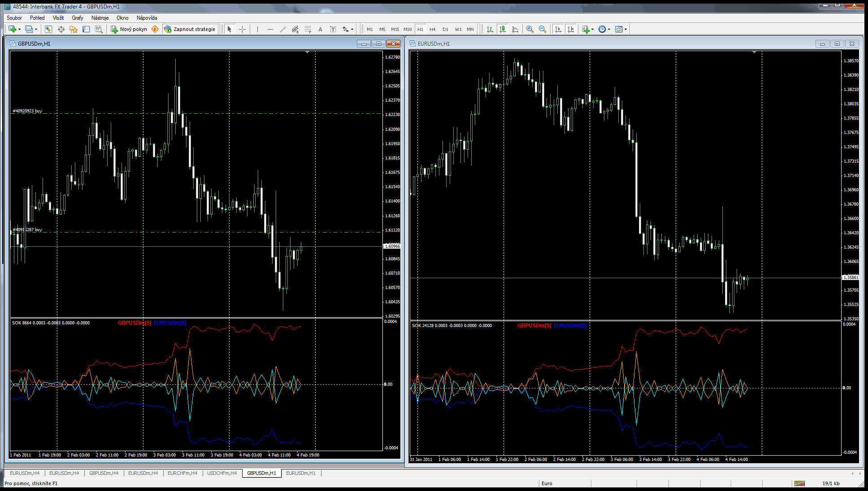This screenshot has height=491, width=868.
Task: Zoom out on the chart
Action: coord(542,29)
